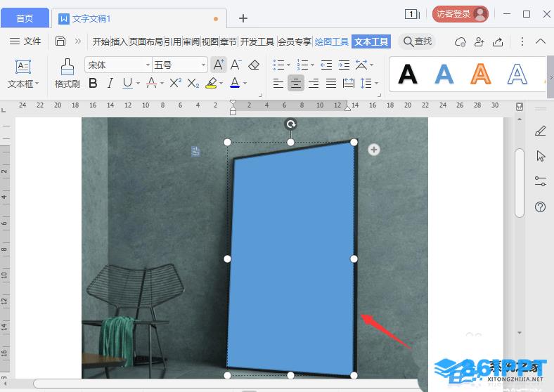Decrease font size with A- icon
The width and height of the screenshot is (554, 392).
236,65
